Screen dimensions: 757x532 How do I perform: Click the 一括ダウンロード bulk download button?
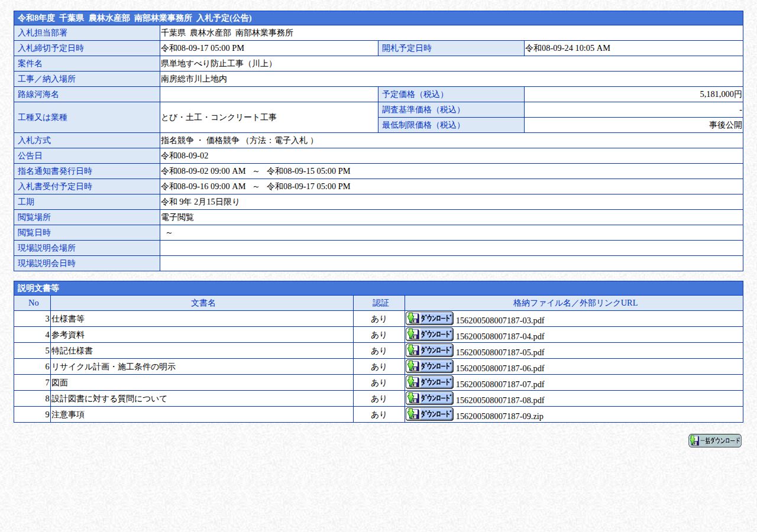714,440
